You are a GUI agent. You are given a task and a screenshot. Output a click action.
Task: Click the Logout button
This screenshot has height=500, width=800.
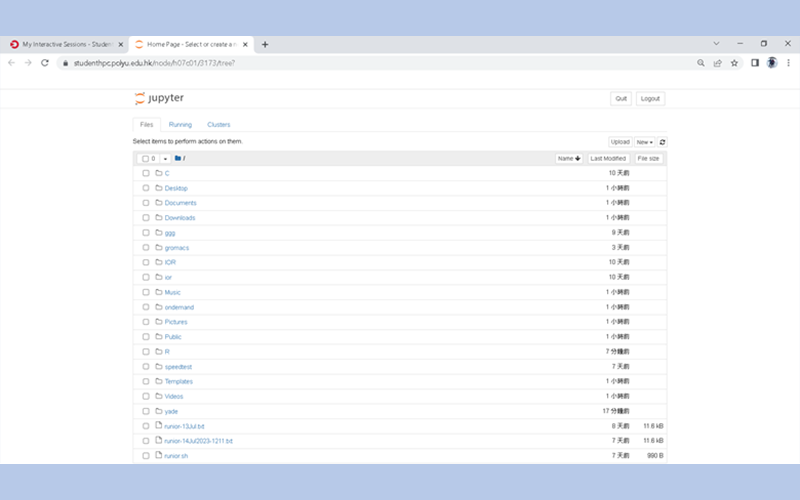click(x=650, y=99)
